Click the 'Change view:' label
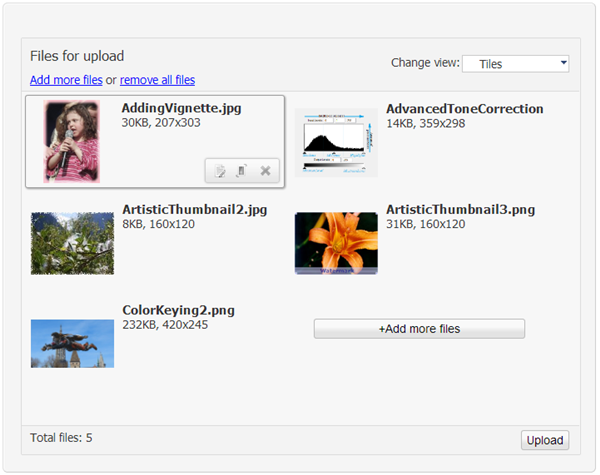 pyautogui.click(x=425, y=62)
